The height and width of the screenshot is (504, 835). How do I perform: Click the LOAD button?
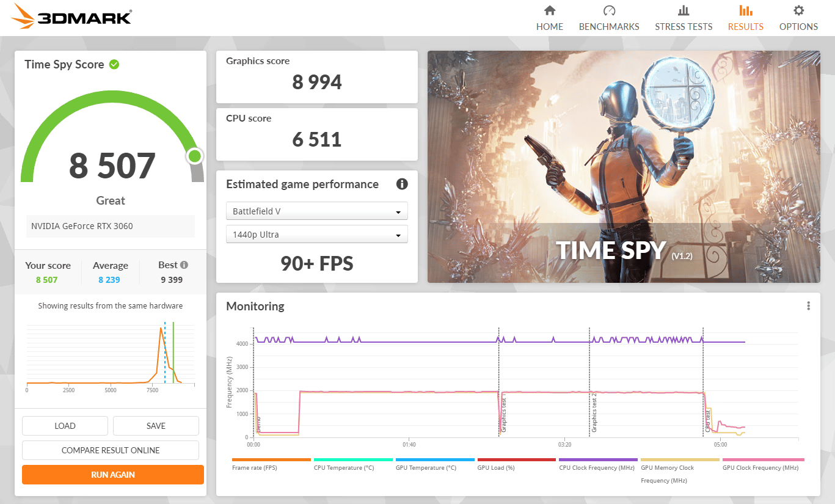(65, 426)
